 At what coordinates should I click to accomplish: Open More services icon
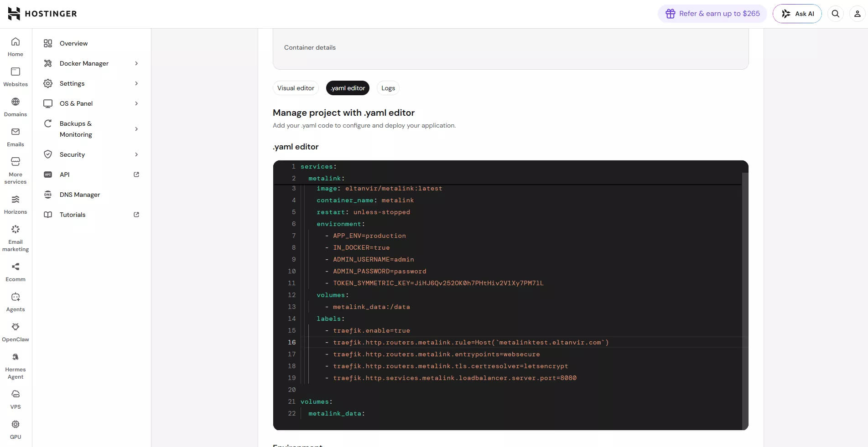16,162
